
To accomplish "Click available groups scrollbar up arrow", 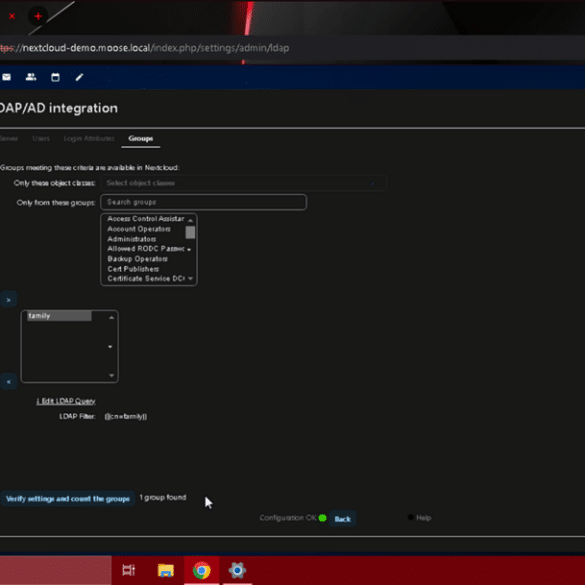I will 190,220.
